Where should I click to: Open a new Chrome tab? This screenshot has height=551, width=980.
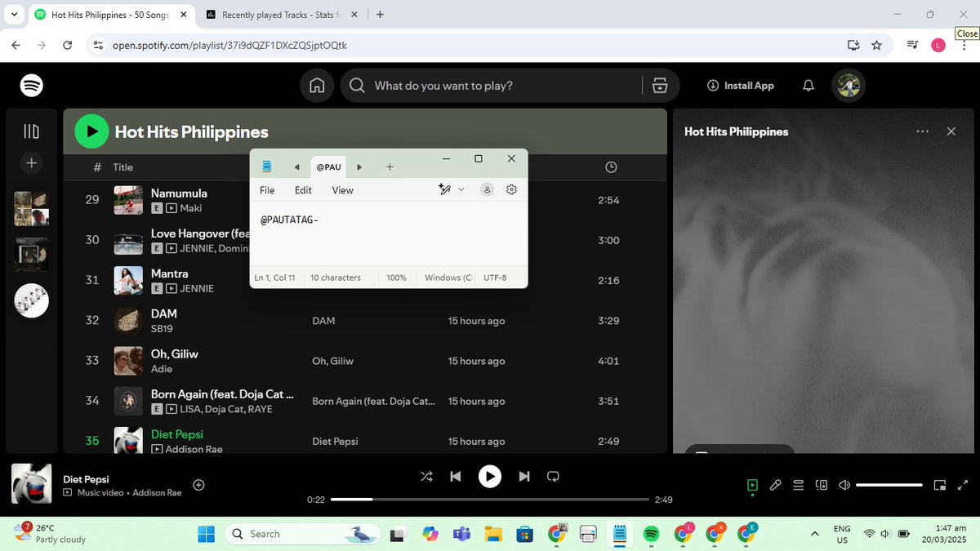tap(381, 15)
